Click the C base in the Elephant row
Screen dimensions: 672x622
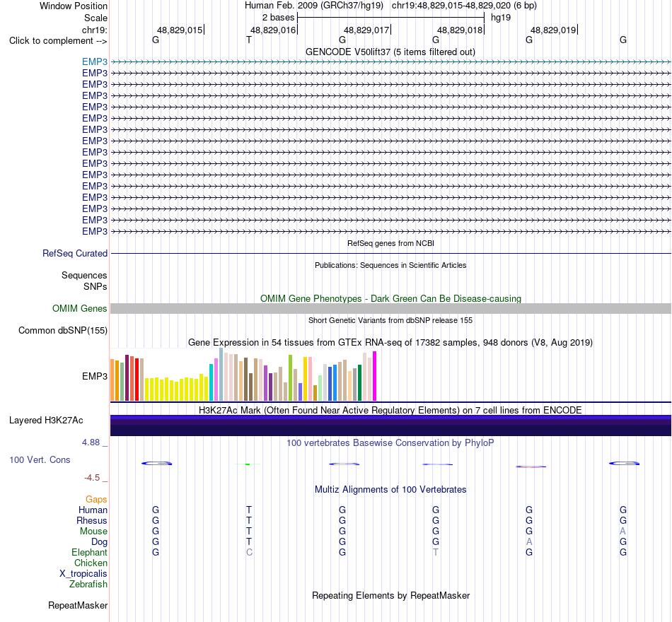tap(249, 552)
